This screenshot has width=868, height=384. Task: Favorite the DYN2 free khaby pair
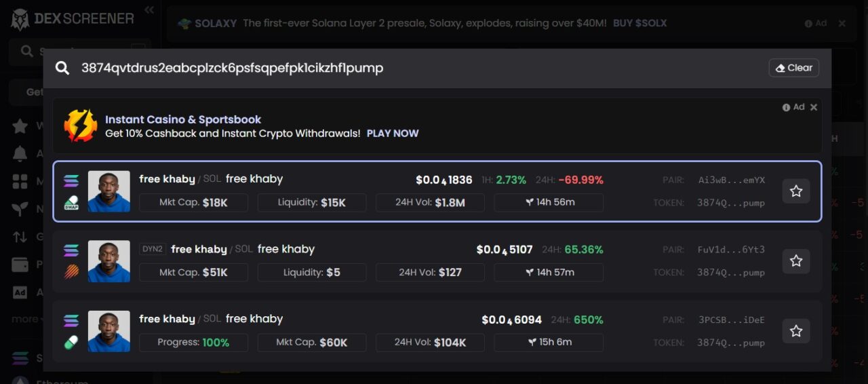796,261
